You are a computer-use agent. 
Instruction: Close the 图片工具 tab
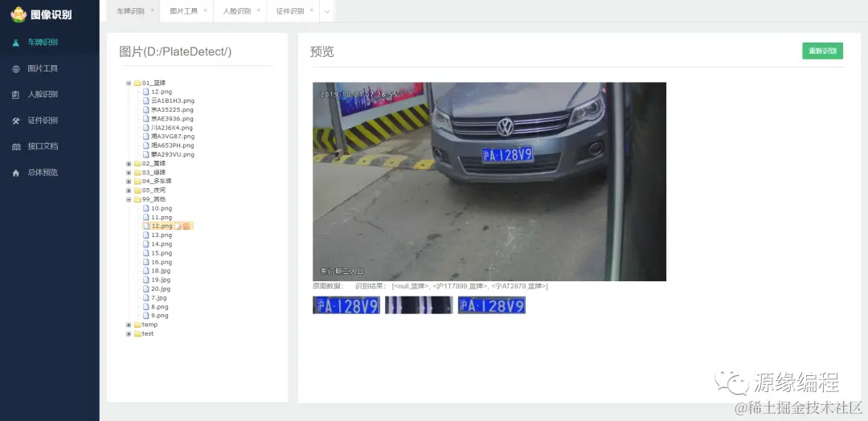(x=206, y=10)
